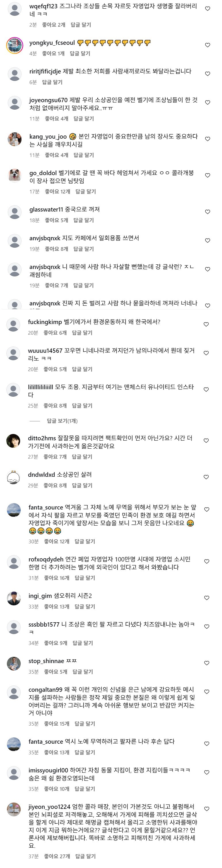
Task: Like go_doldol's comment with the heart
Action: point(208,176)
